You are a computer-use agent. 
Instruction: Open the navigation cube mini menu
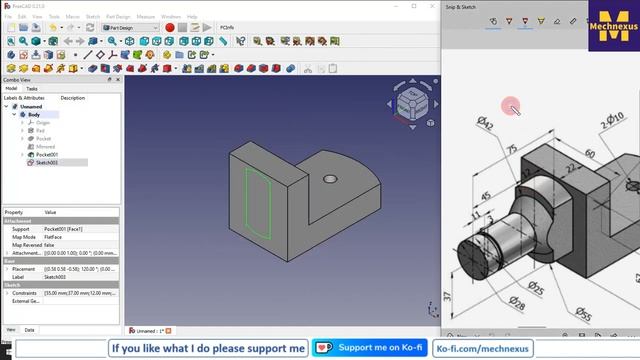430,123
